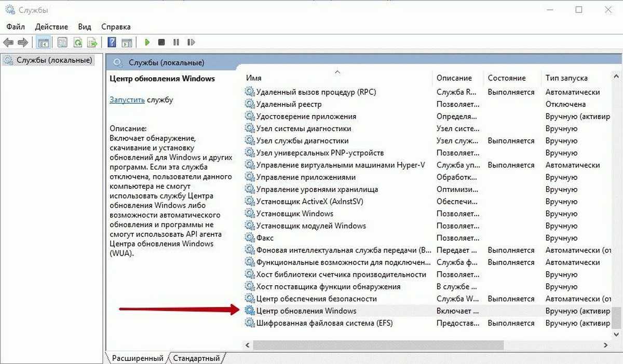Click the Запустить service link
Screen dimensions: 623x364
click(x=127, y=100)
